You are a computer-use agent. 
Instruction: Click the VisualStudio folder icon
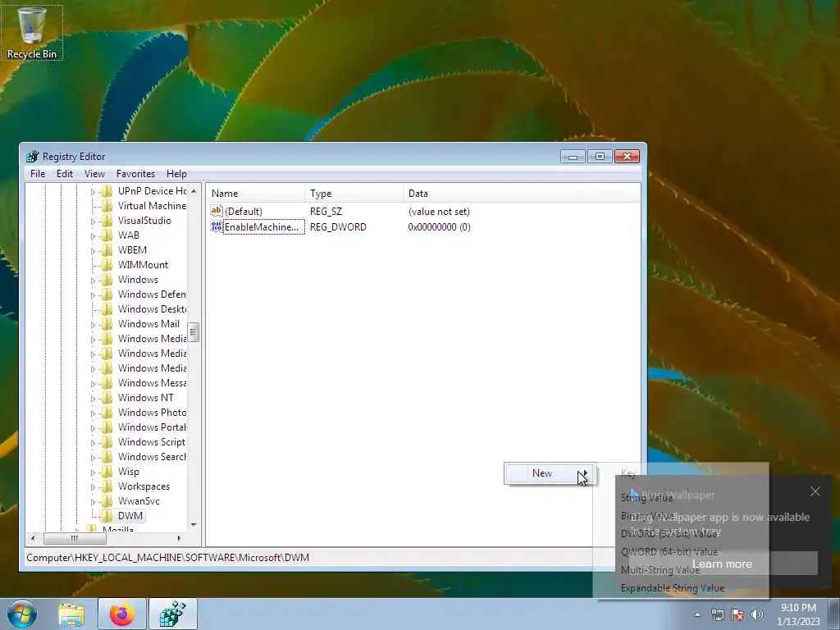point(107,220)
